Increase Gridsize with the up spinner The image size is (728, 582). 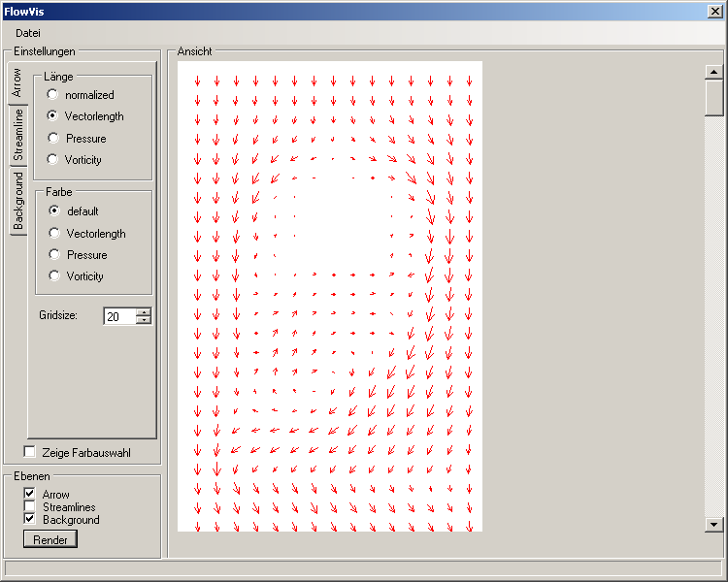click(x=144, y=312)
